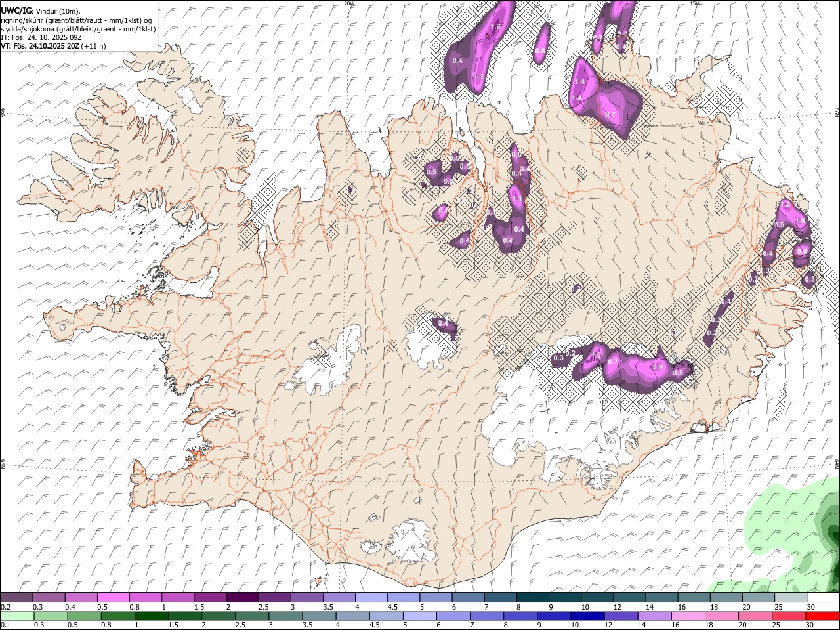The image size is (840, 630).
Task: Click the 0.4 value in isolated central-Iceland patch
Action: pos(443,324)
